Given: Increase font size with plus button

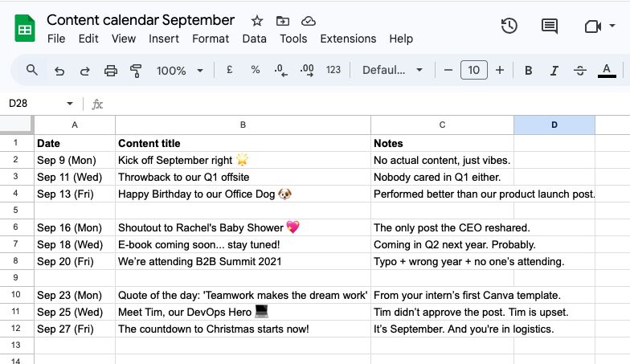Looking at the screenshot, I should tap(500, 71).
